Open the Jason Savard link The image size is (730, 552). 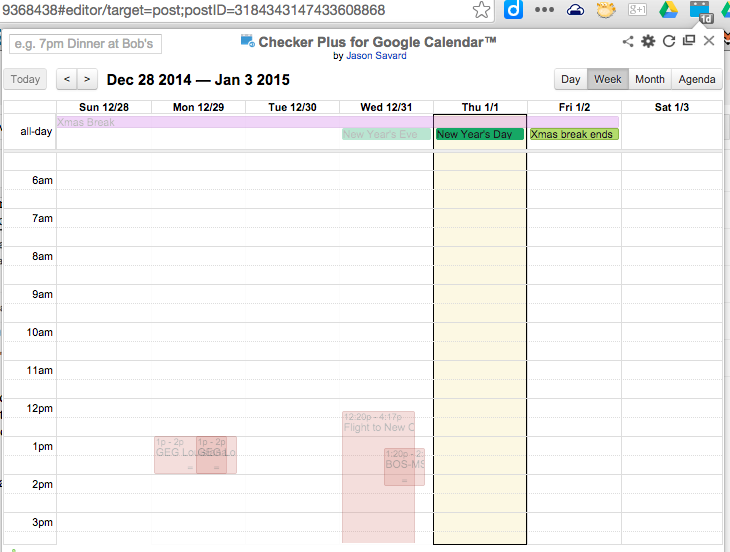coord(376,56)
